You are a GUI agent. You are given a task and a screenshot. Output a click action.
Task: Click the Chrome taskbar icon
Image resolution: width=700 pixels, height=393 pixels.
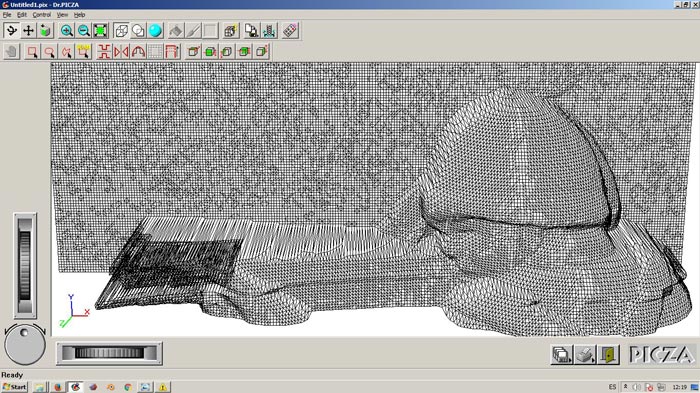[x=128, y=387]
